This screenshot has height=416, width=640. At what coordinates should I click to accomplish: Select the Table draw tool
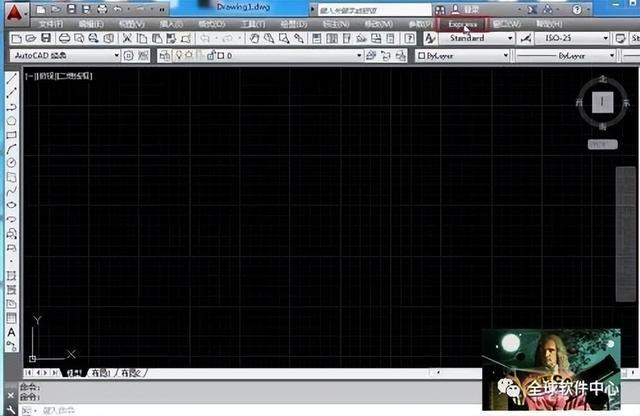pos(11,318)
